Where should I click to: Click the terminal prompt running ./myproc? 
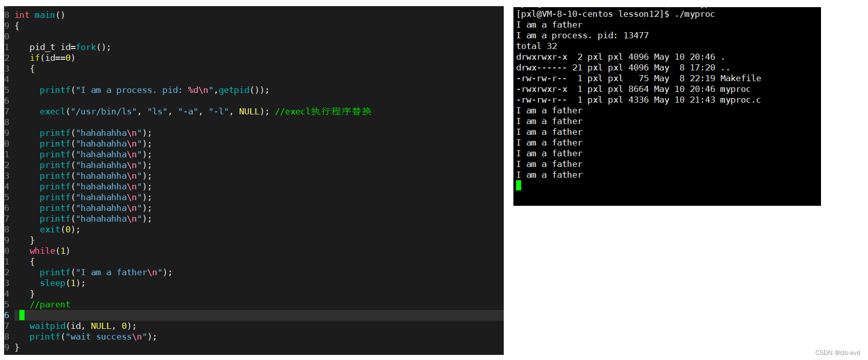(x=616, y=14)
